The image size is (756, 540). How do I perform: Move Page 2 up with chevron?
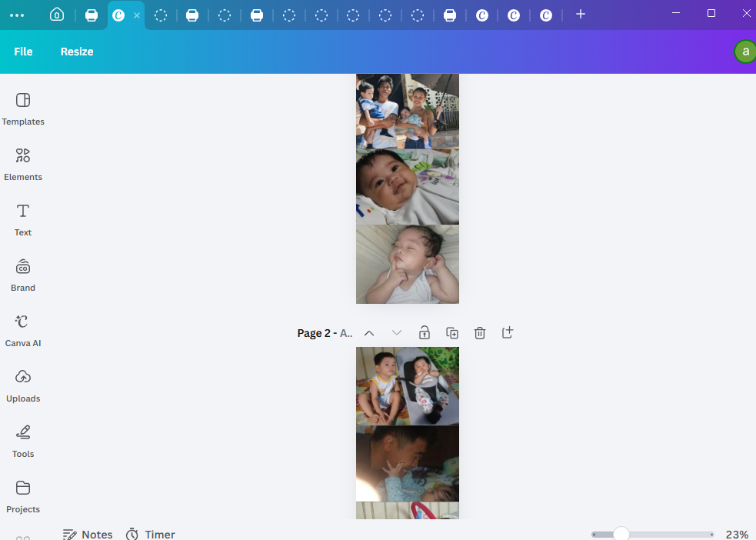369,333
